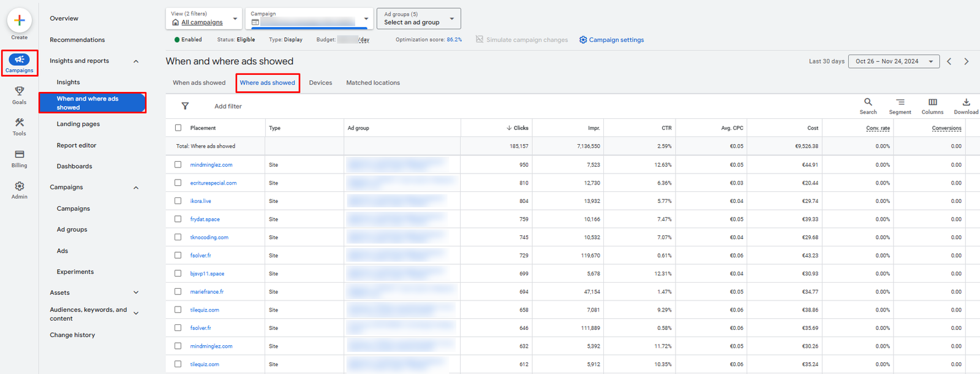980x374 pixels.
Task: Open the tknocoding.com placement link
Action: point(209,237)
